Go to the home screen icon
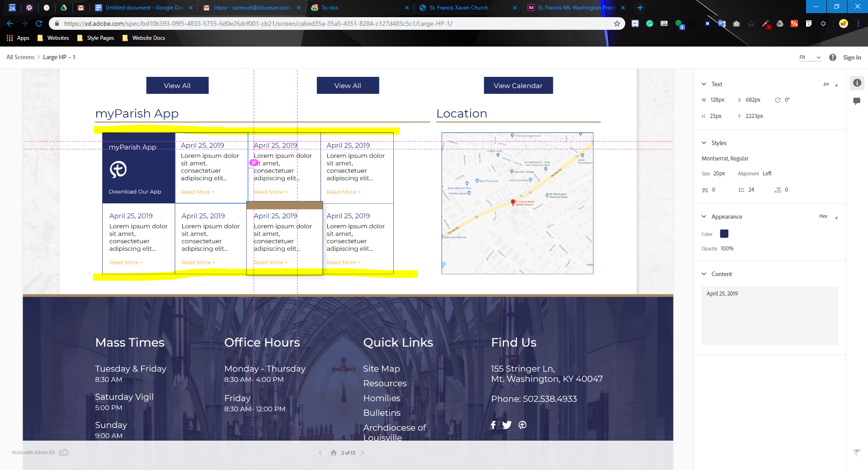The height and width of the screenshot is (470, 868). click(x=334, y=453)
